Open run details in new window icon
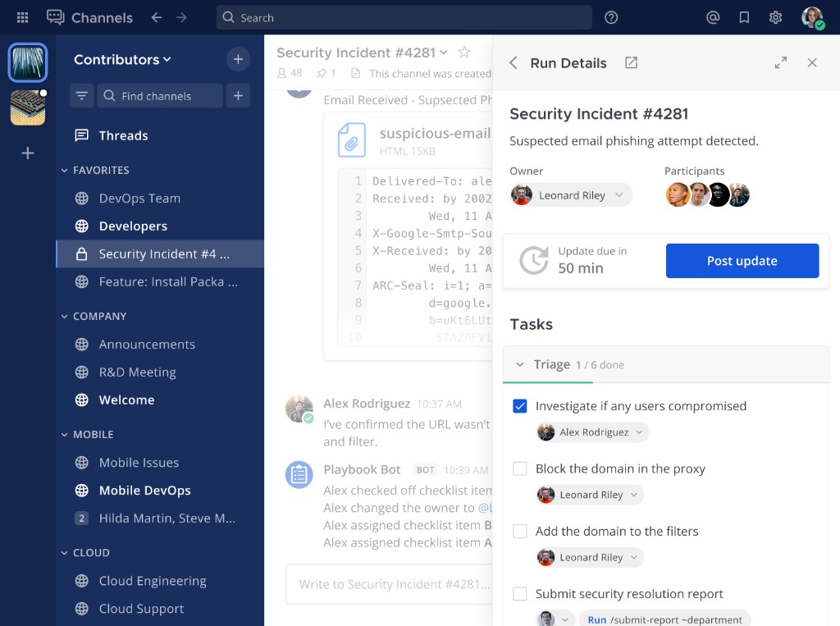 pyautogui.click(x=632, y=62)
